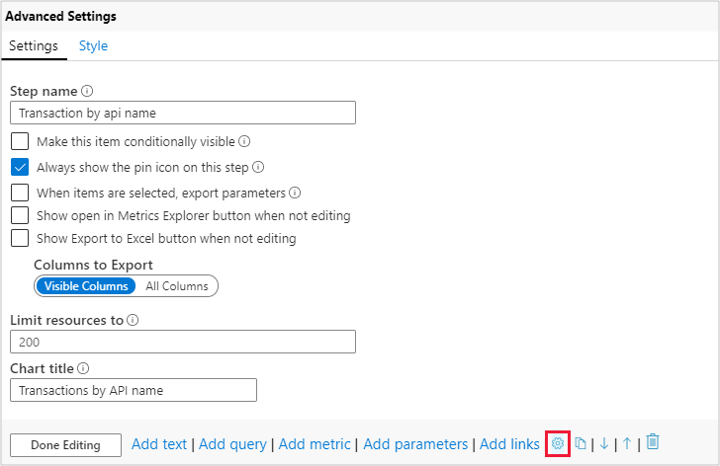This screenshot has height=466, width=720.
Task: Enable Show open in Metrics Explorer button
Action: (20, 215)
